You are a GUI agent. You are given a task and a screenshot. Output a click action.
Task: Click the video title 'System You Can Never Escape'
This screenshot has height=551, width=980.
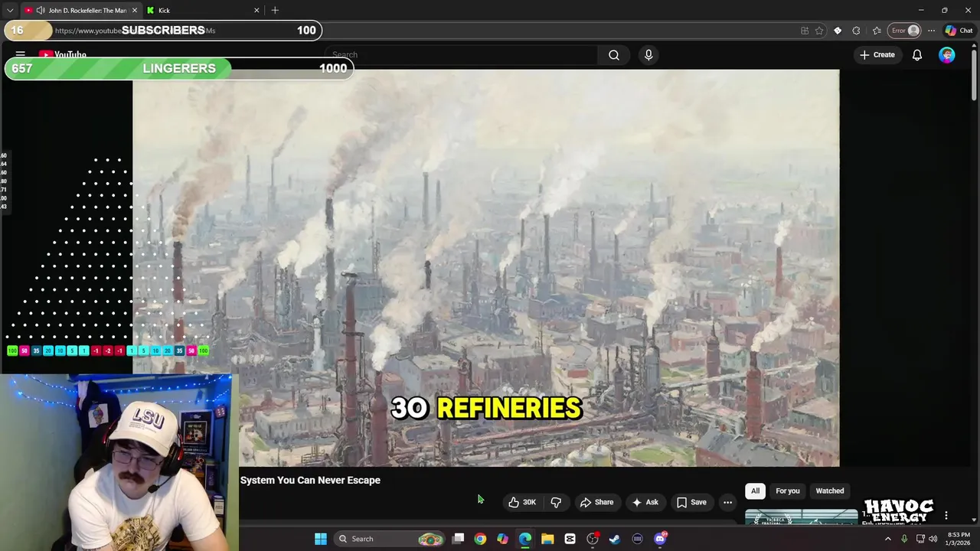coord(310,481)
